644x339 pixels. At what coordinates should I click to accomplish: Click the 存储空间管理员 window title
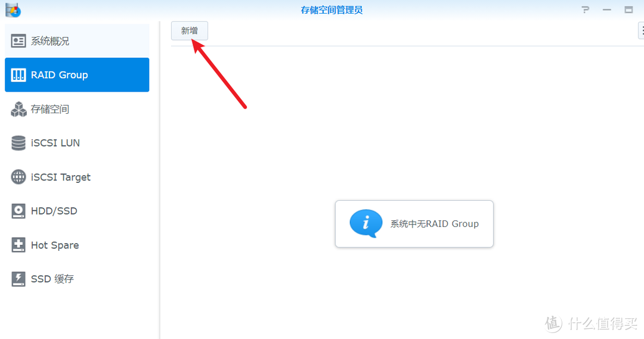pos(332,10)
